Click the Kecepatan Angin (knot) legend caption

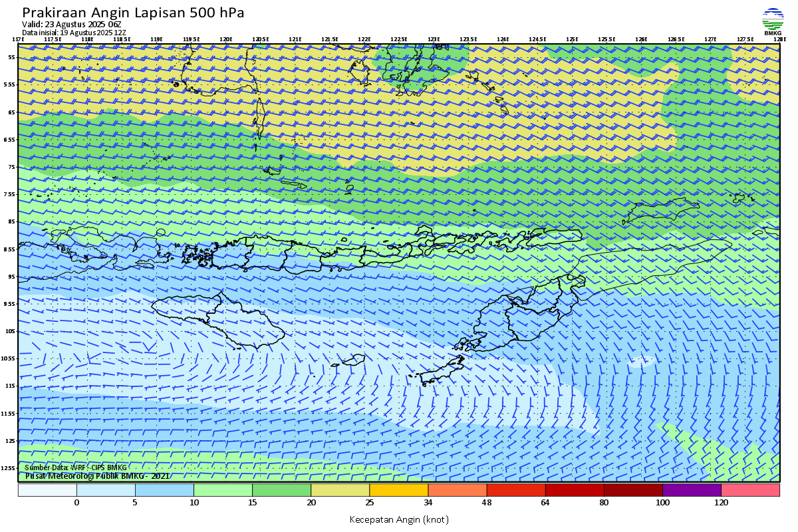399,519
